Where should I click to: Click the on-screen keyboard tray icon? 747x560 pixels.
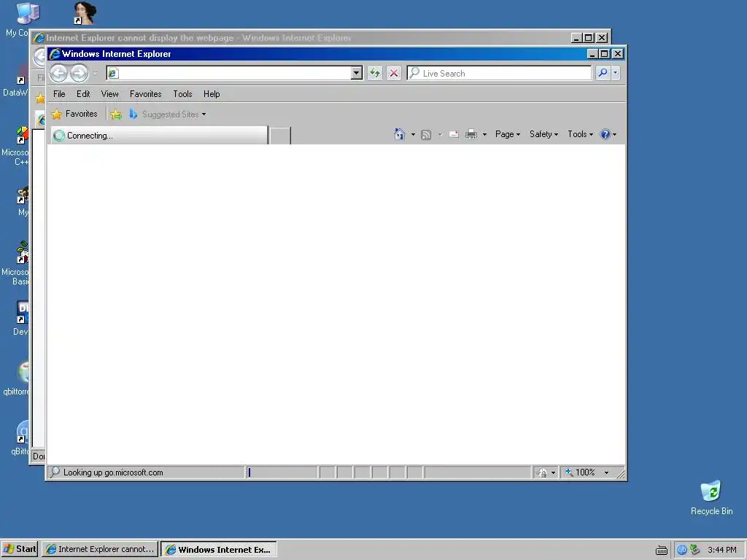[x=661, y=550]
